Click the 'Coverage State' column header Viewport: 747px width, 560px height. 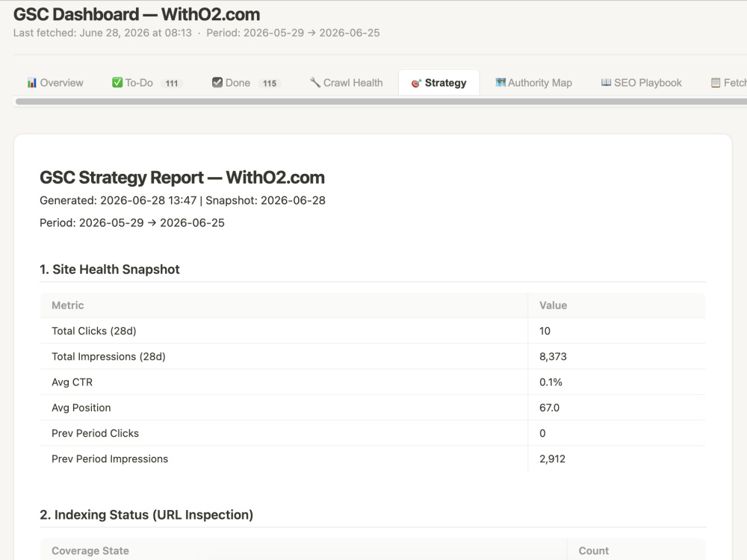pyautogui.click(x=90, y=551)
